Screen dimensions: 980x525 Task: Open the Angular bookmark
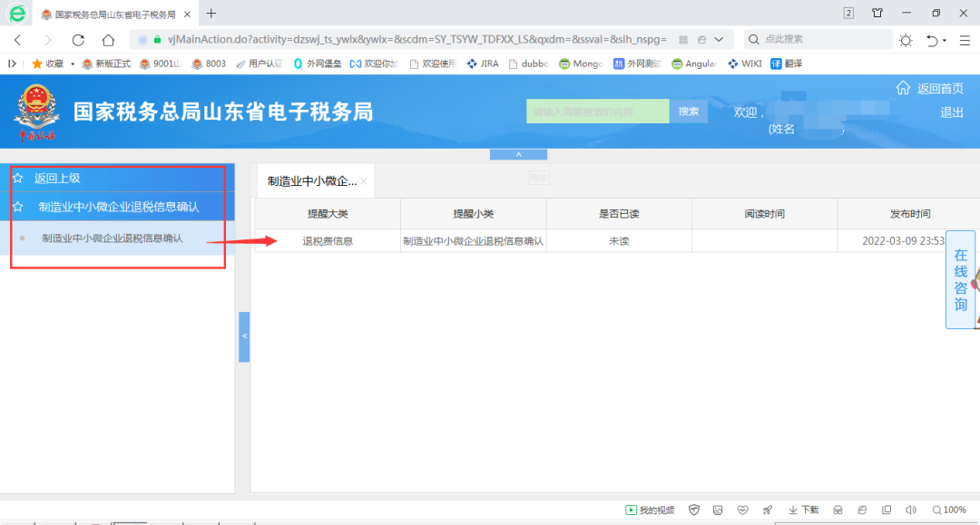pyautogui.click(x=694, y=63)
